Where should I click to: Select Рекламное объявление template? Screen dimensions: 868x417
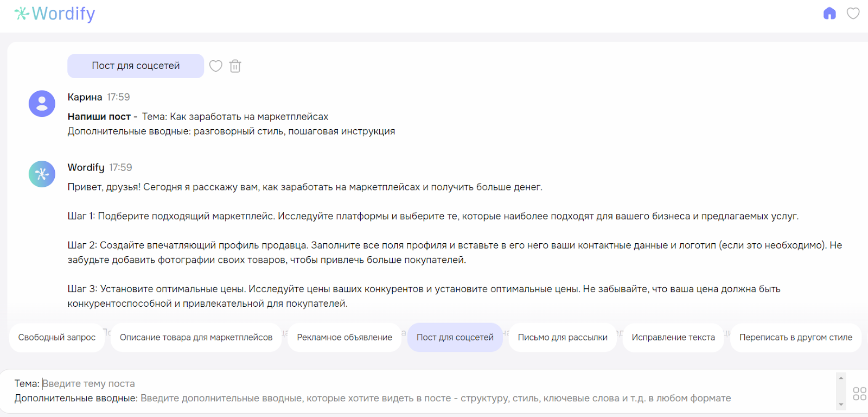point(344,337)
